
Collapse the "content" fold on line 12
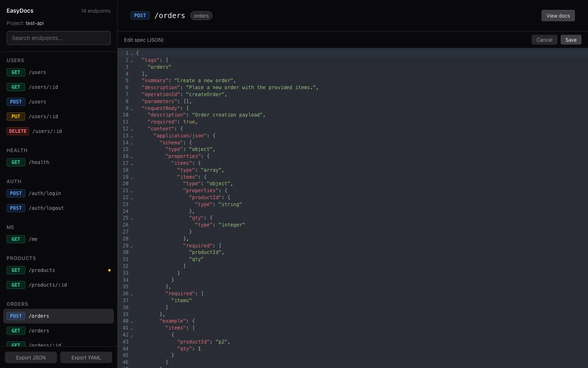(131, 129)
